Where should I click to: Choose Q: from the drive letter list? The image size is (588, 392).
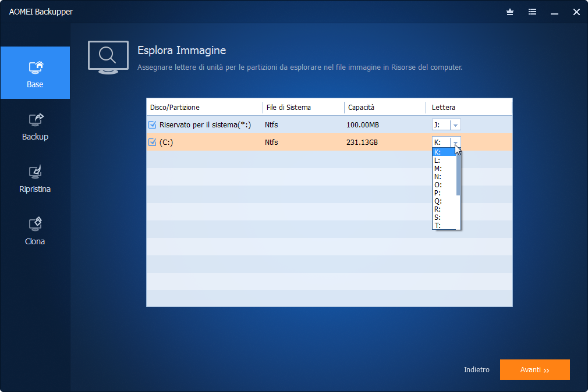click(x=444, y=201)
